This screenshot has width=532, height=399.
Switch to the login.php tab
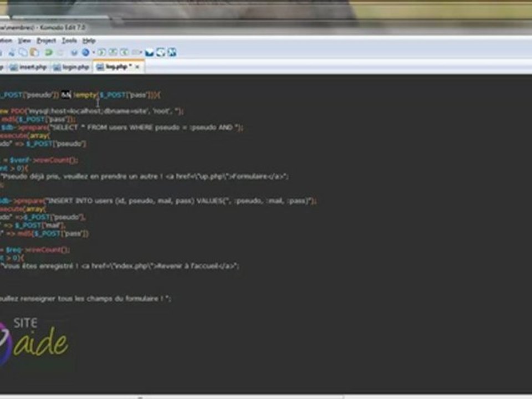coord(71,67)
